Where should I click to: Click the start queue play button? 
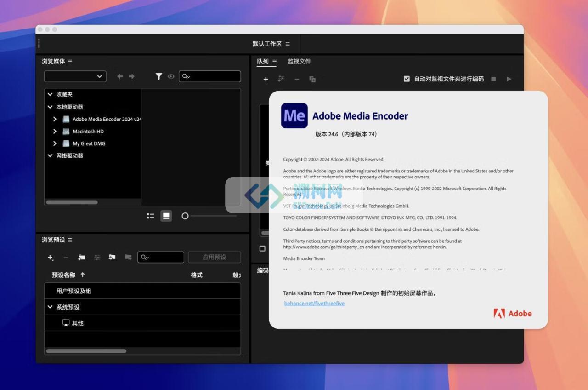click(509, 79)
